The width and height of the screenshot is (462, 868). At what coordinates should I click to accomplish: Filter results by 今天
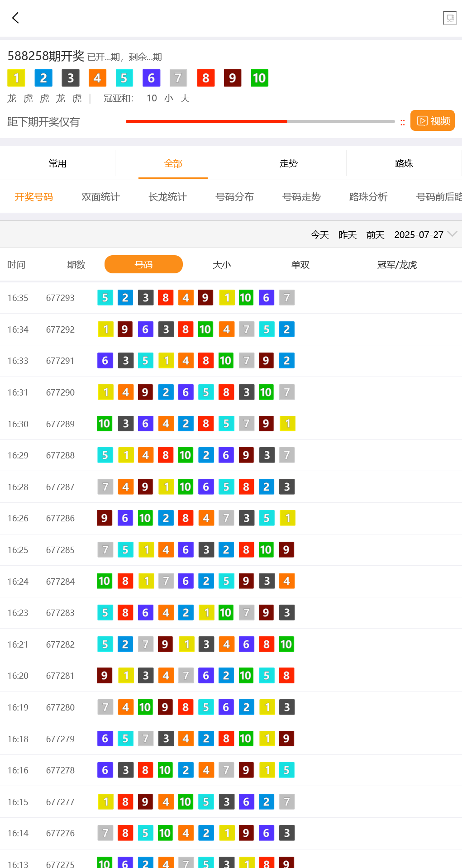[x=320, y=235]
